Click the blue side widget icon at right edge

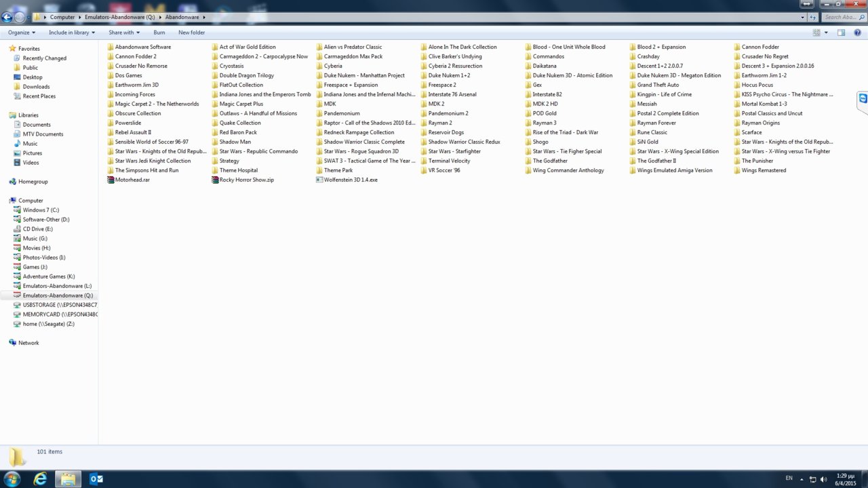pos(863,98)
